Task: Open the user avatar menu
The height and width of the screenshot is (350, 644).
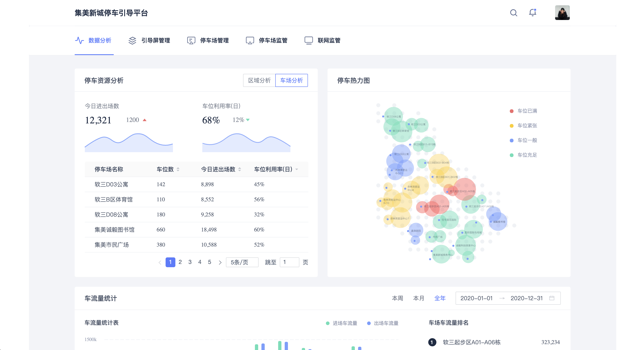Action: point(562,12)
